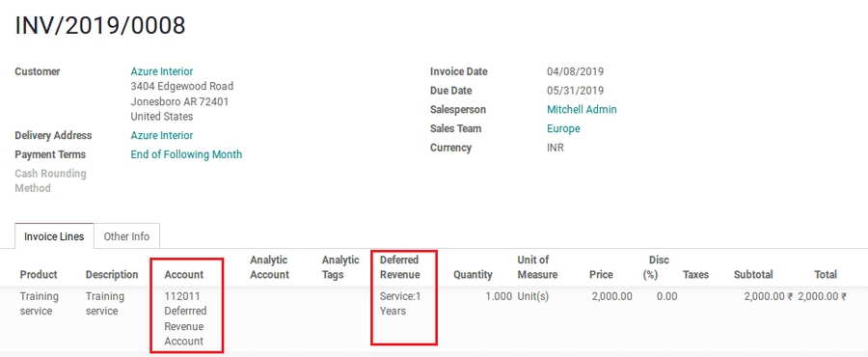Click the Unit of Measure column header
Image resolution: width=868 pixels, height=357 pixels.
coord(537,267)
